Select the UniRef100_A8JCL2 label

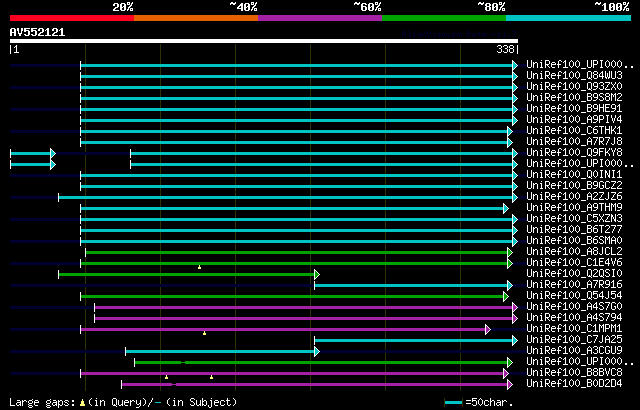(574, 252)
